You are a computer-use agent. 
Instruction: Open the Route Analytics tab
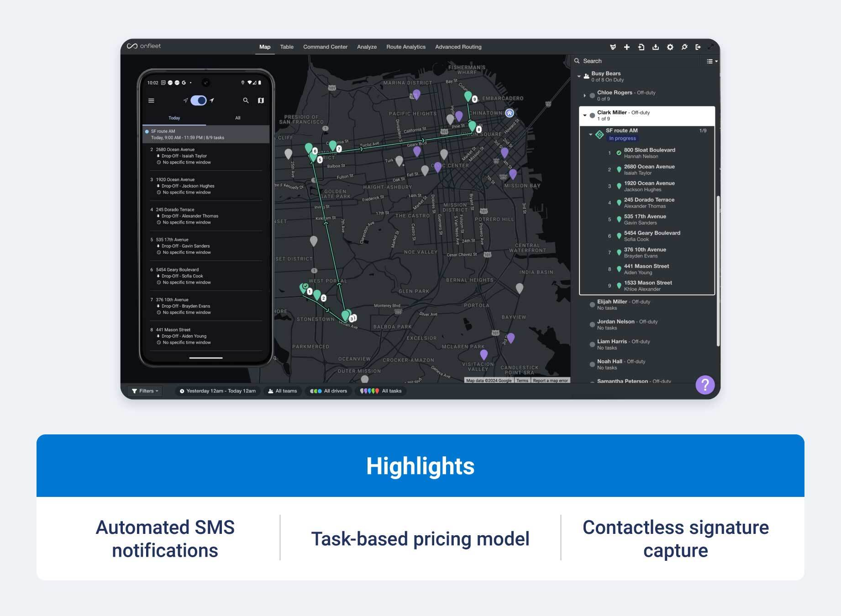point(406,47)
